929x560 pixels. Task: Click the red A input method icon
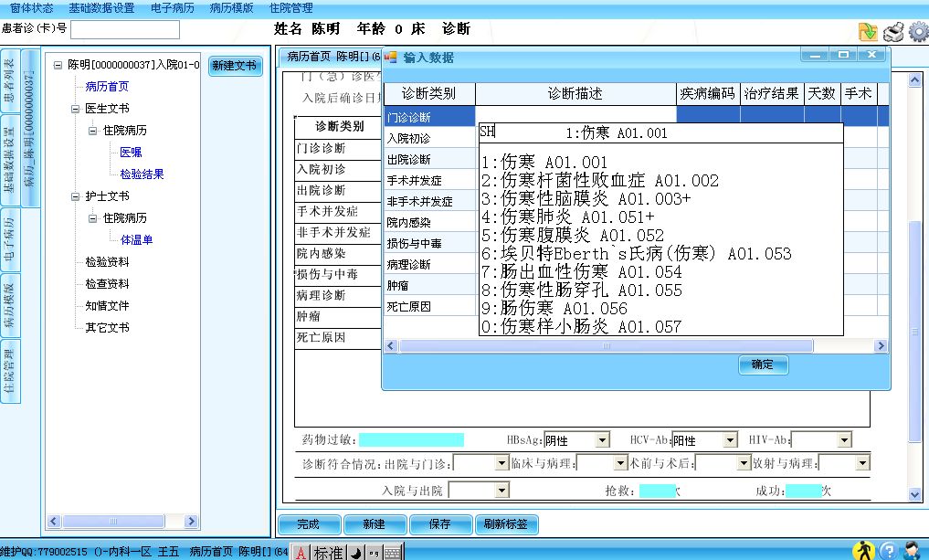(301, 551)
